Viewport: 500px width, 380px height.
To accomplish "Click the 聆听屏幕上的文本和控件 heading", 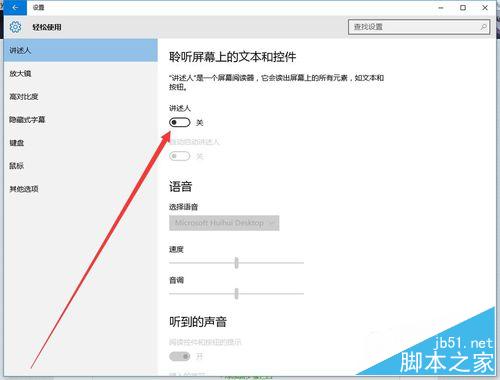I will tap(233, 57).
